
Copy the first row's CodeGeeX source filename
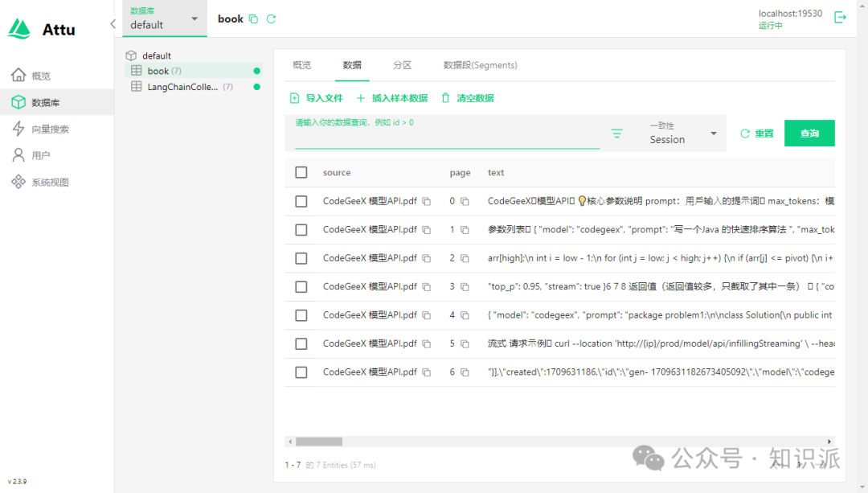coord(426,200)
